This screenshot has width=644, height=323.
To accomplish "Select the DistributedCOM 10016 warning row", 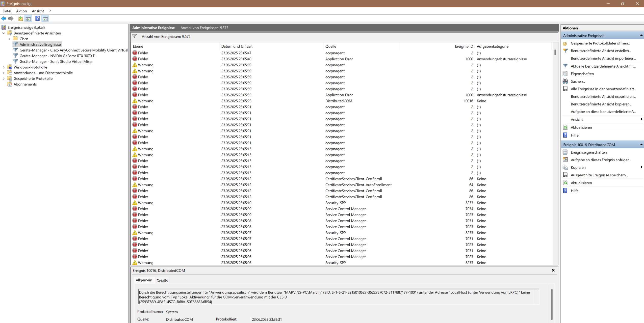I will coord(338,101).
